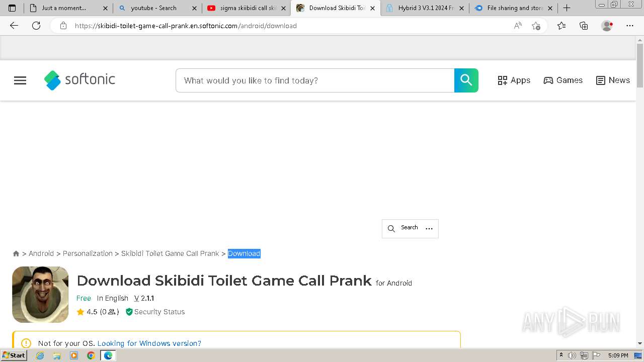Reload the page with the refresh icon
Screen dimensions: 644x362
36,26
